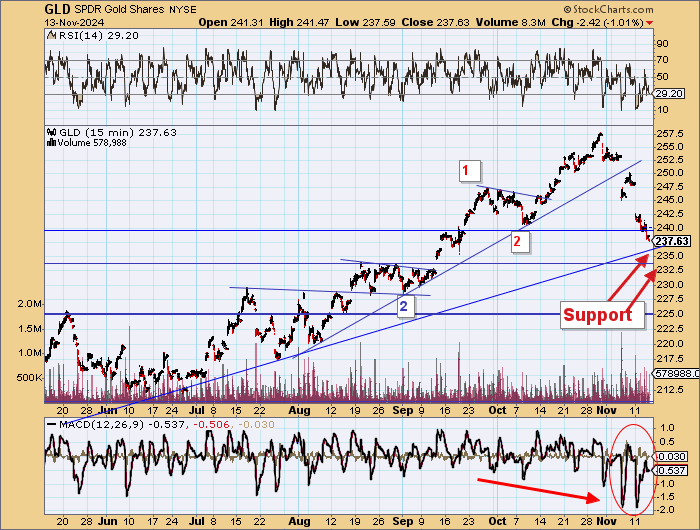The width and height of the screenshot is (700, 530).
Task: Click 252.5 on the price axis
Action: [x=670, y=160]
